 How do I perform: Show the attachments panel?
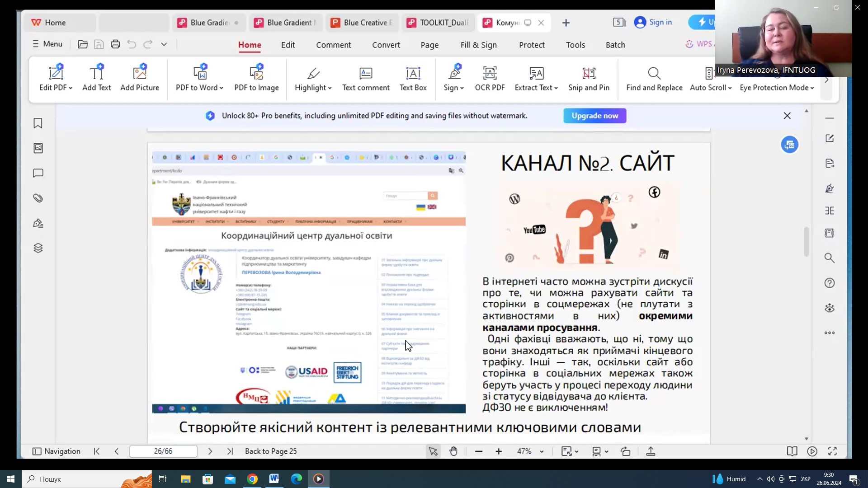[x=38, y=198]
